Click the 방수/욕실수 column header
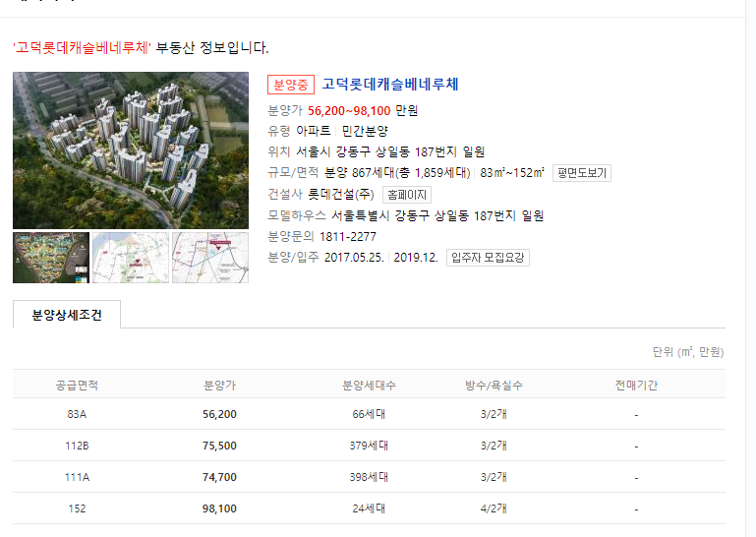Image resolution: width=756 pixels, height=537 pixels. (494, 385)
